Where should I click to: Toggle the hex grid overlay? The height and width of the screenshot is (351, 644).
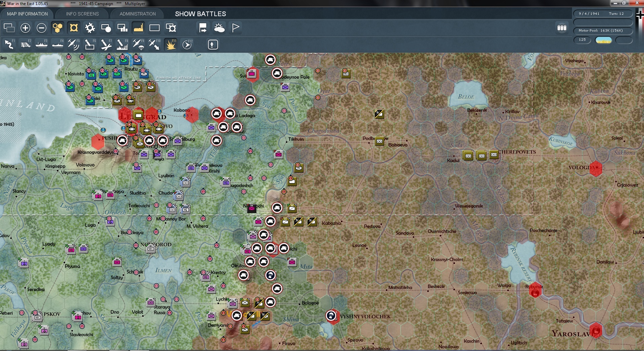[x=58, y=28]
